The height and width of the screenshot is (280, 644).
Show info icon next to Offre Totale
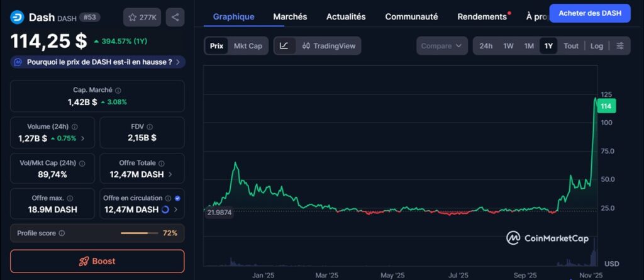point(162,163)
